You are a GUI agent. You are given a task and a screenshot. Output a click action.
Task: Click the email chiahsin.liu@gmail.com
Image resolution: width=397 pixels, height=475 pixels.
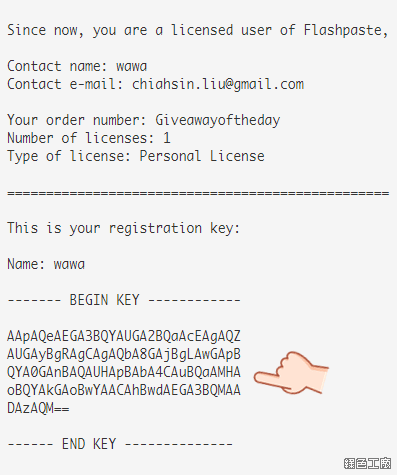coord(218,84)
